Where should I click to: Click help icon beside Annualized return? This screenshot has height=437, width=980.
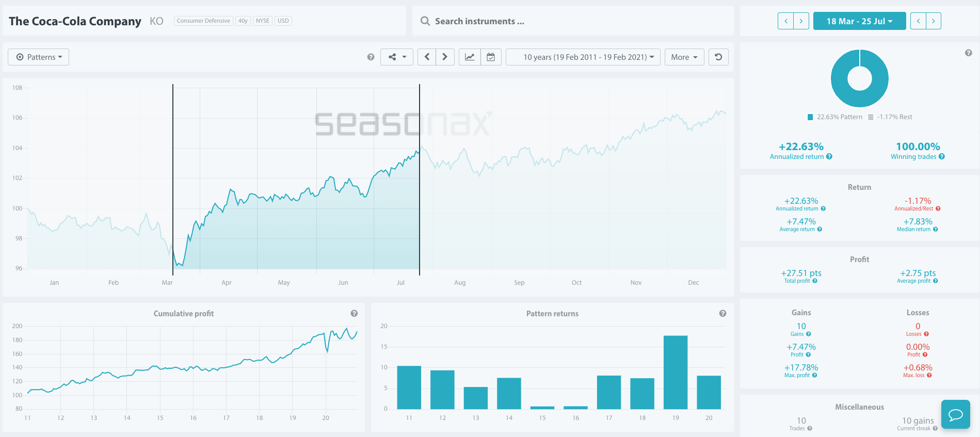click(829, 157)
